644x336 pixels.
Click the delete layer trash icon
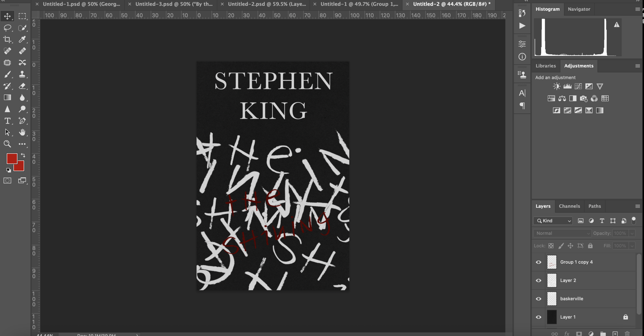point(627,334)
